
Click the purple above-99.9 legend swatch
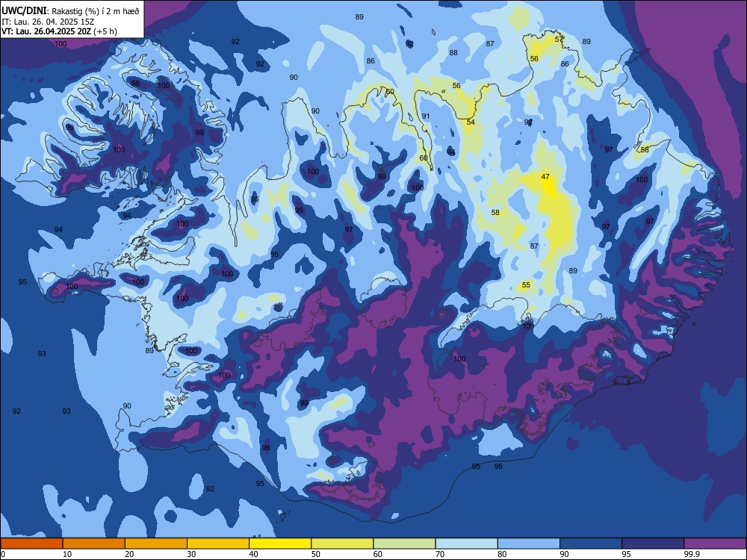715,544
